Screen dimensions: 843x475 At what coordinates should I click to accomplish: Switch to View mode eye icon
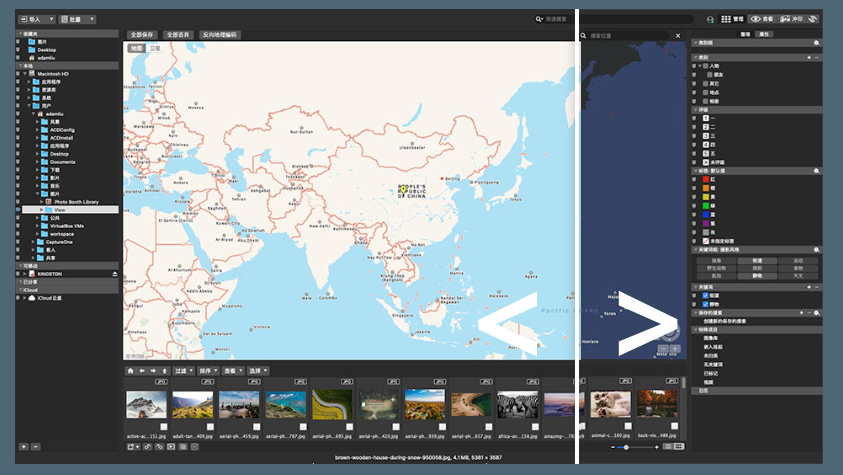(x=755, y=19)
